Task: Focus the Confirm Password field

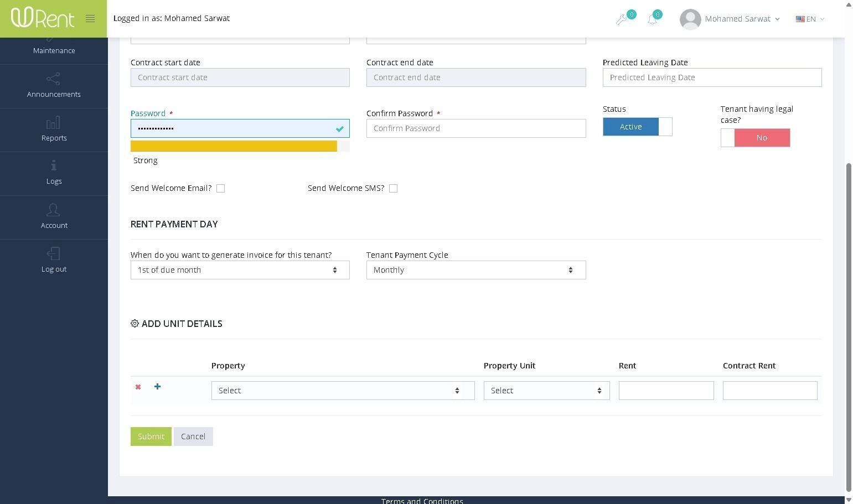Action: [476, 128]
